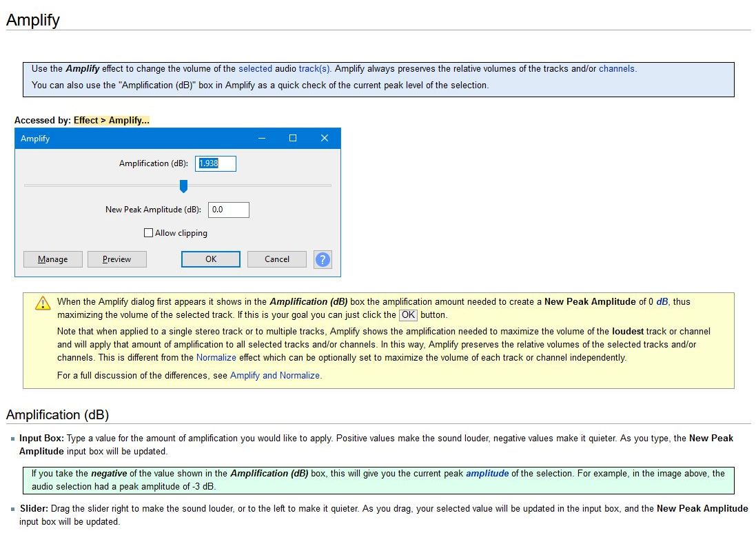Click the Amplification (dB) input box
756x533 pixels.
216,163
